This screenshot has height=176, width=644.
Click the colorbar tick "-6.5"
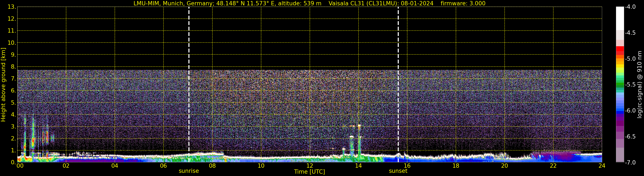(x=630, y=137)
